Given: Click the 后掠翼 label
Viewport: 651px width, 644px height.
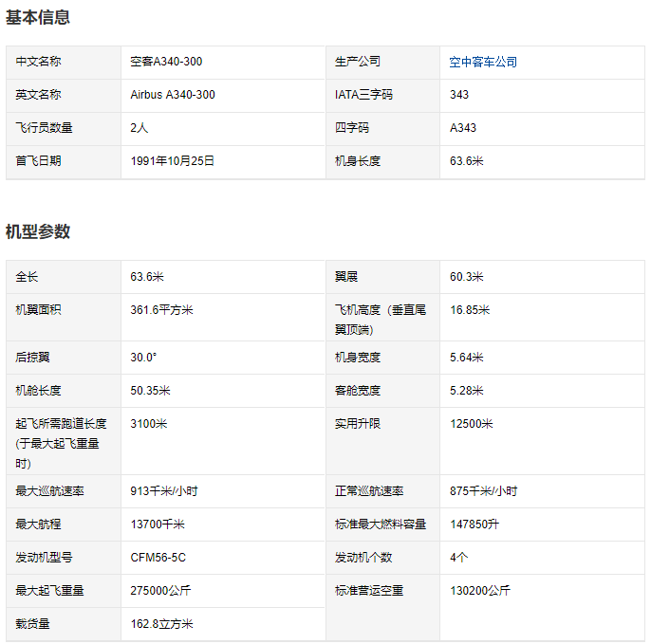Looking at the screenshot, I should click(32, 358).
